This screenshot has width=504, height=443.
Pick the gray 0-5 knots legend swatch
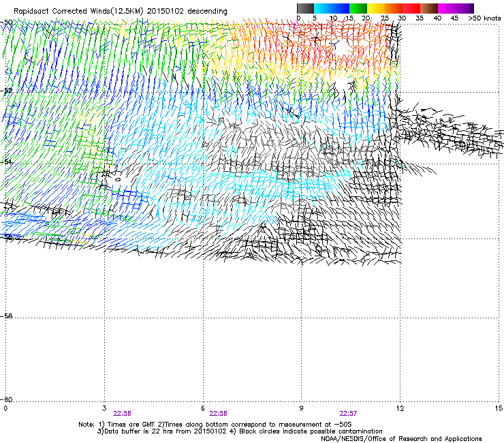pyautogui.click(x=305, y=8)
